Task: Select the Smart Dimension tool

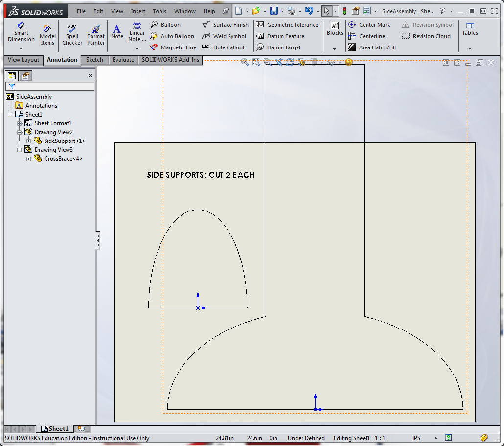Action: (x=21, y=32)
